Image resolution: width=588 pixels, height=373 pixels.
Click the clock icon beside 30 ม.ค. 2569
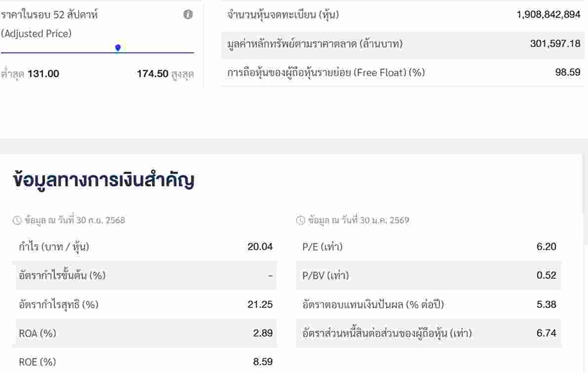point(301,221)
